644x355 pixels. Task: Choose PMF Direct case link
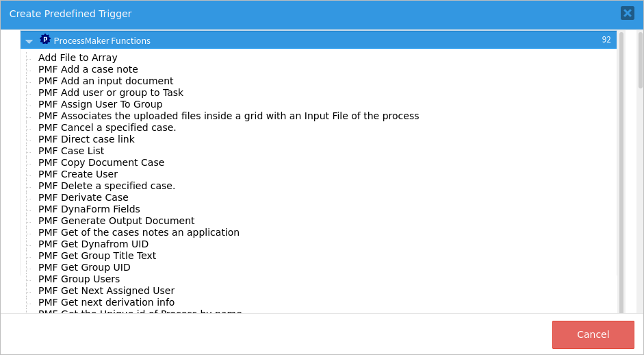(86, 139)
